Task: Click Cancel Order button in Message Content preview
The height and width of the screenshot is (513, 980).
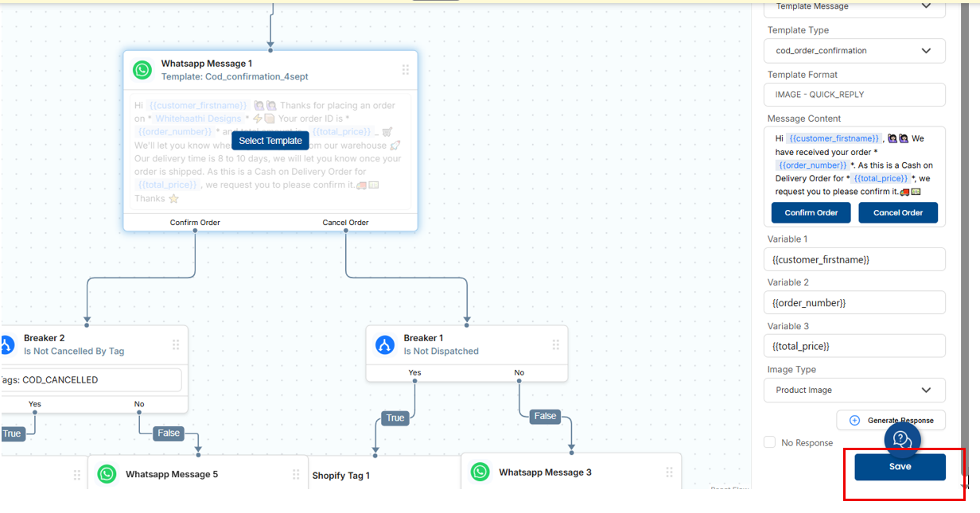Action: point(898,212)
